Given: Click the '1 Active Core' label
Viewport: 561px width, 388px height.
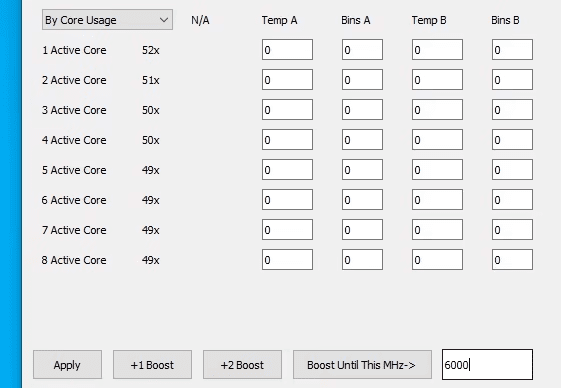Looking at the screenshot, I should (74, 50).
